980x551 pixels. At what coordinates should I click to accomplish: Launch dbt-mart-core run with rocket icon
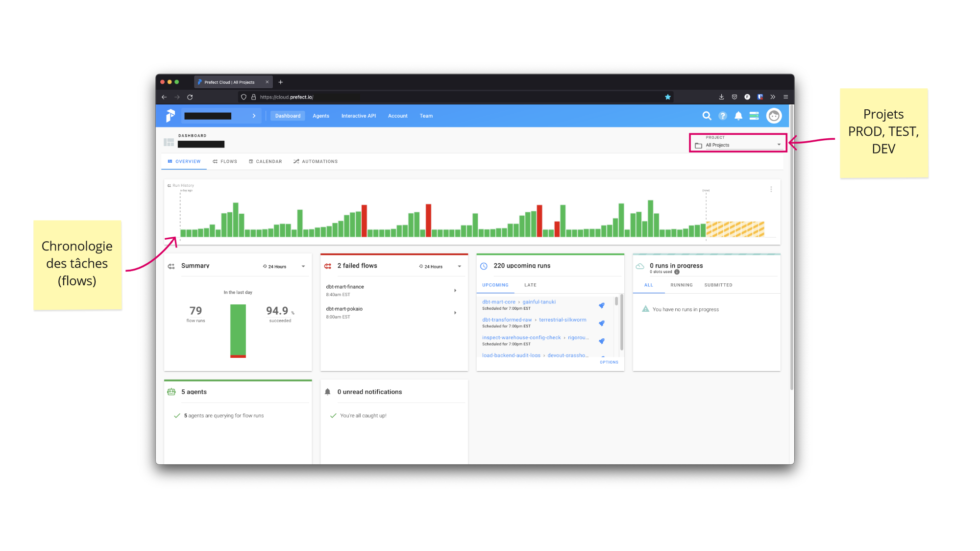[602, 305]
